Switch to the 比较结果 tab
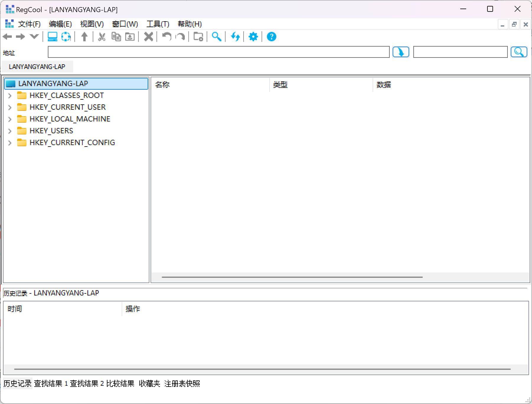The image size is (532, 404). tap(120, 383)
